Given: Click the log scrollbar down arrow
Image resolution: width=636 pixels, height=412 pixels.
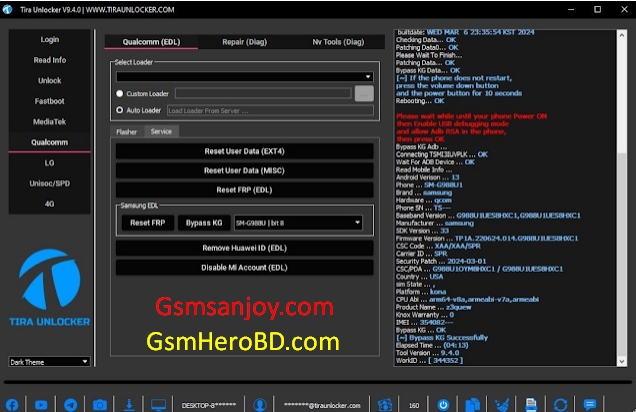Looking at the screenshot, I should [622, 361].
